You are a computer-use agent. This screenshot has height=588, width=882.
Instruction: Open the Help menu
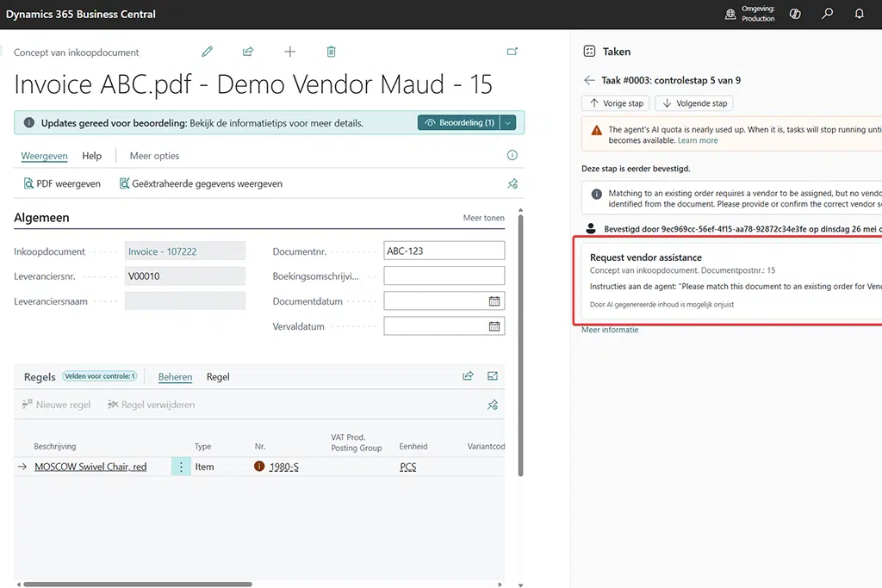pos(91,156)
